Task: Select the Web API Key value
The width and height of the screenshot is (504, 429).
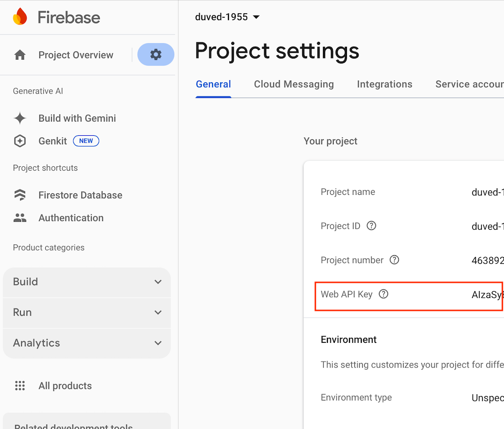Action: click(488, 295)
